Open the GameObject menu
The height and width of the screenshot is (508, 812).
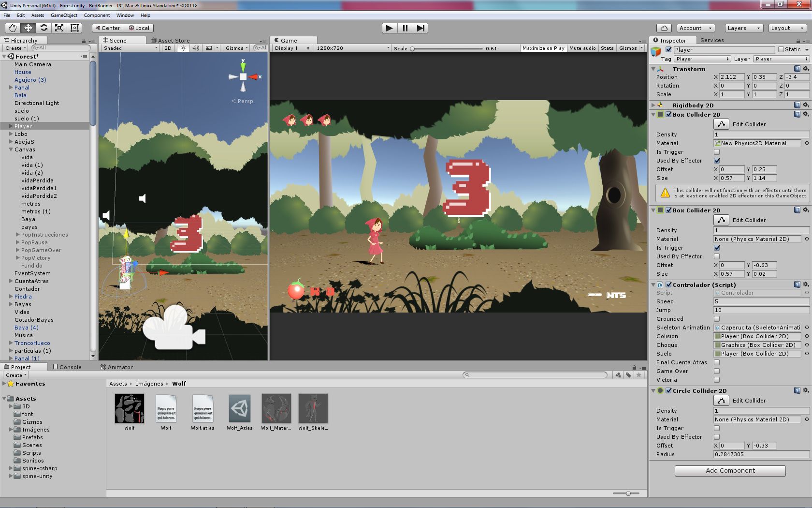coord(64,15)
